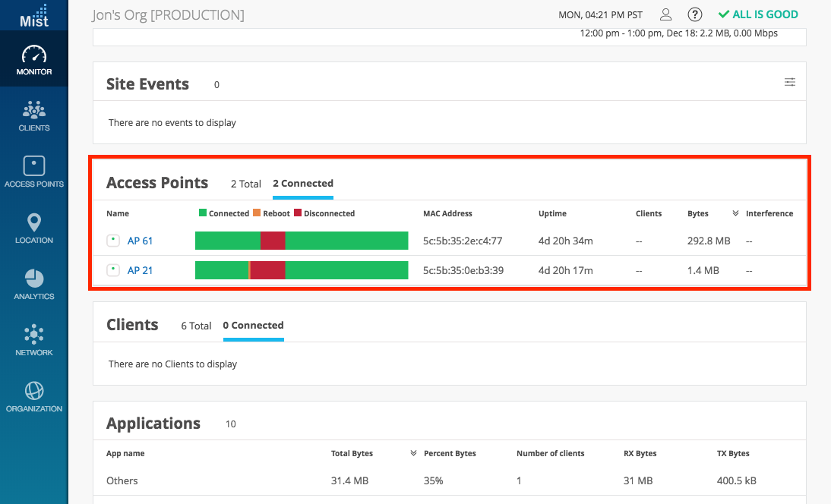Open the Analytics pie chart icon
The width and height of the screenshot is (831, 504).
point(34,285)
